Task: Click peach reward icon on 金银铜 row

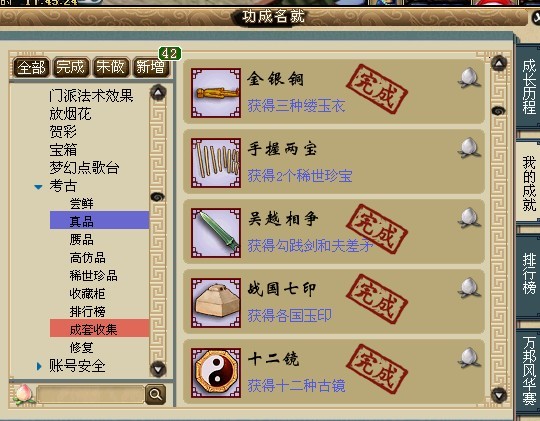Action: coord(469,78)
